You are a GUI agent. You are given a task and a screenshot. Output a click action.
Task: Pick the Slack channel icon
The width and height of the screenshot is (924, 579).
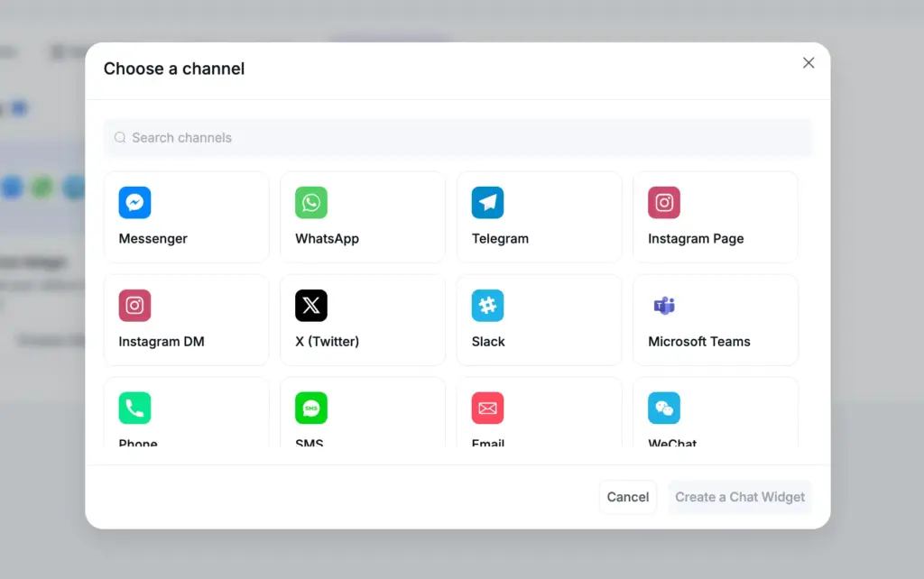tap(487, 305)
